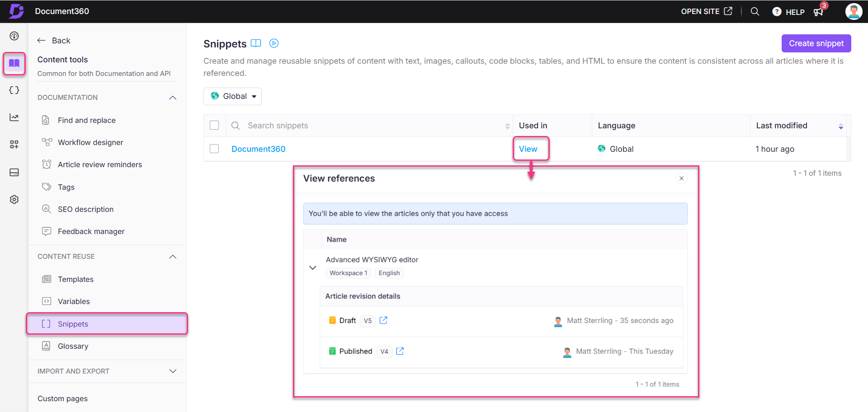
Task: Click '1 hour ago' cell
Action: pyautogui.click(x=775, y=149)
